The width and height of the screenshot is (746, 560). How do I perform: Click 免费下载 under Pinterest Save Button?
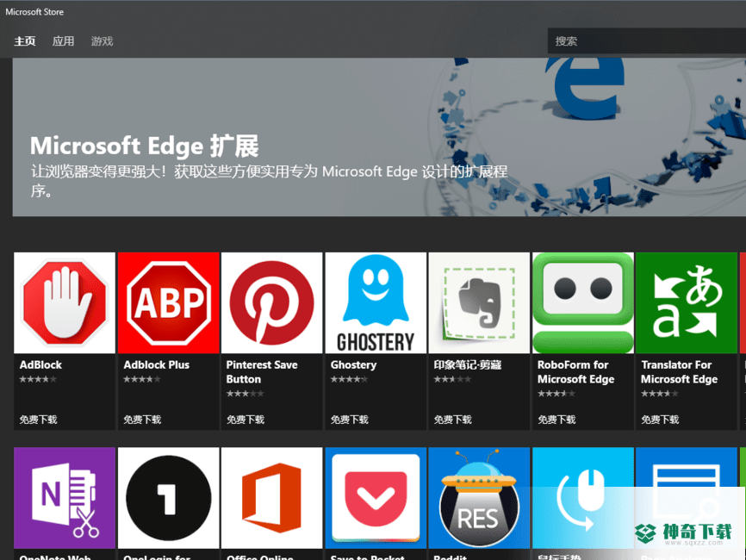(x=246, y=420)
